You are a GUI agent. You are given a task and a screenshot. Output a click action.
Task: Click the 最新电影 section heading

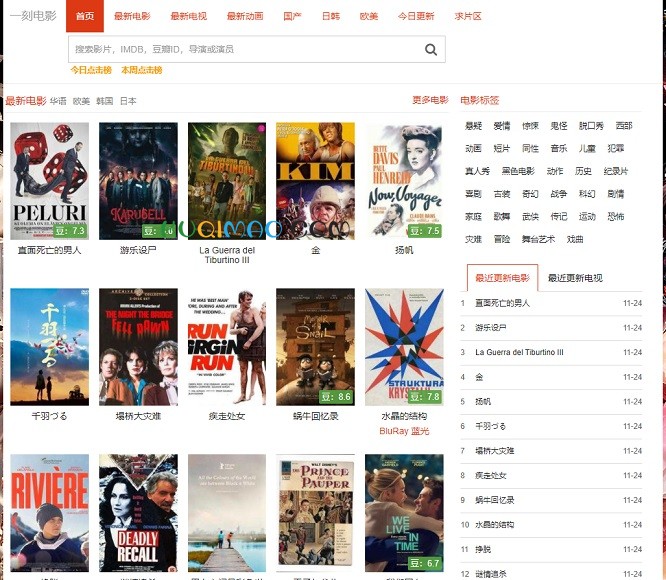tap(26, 101)
